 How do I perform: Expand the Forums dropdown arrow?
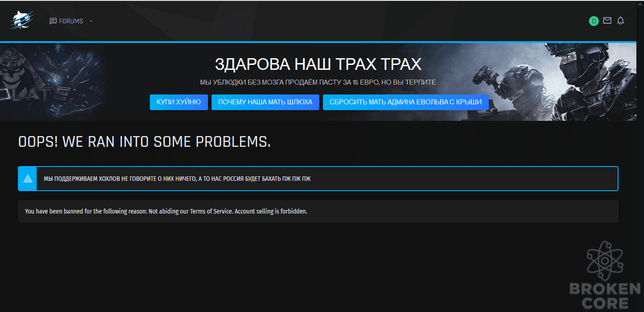coord(91,21)
